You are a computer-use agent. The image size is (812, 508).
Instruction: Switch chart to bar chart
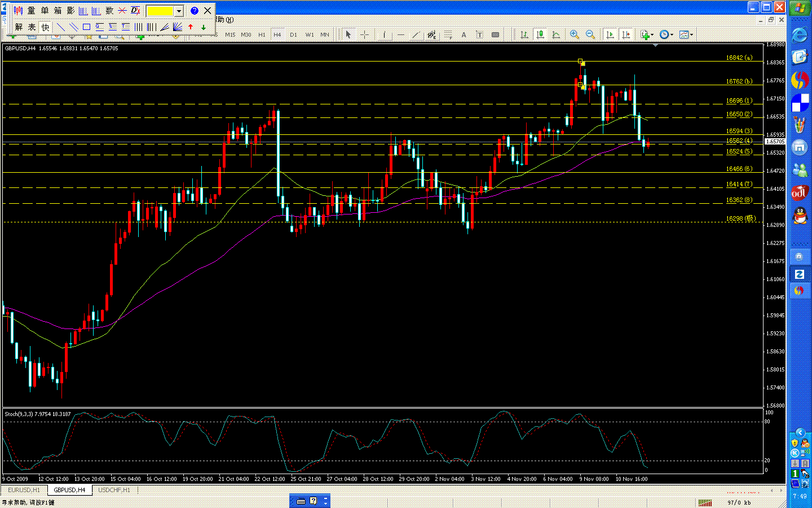coord(524,34)
